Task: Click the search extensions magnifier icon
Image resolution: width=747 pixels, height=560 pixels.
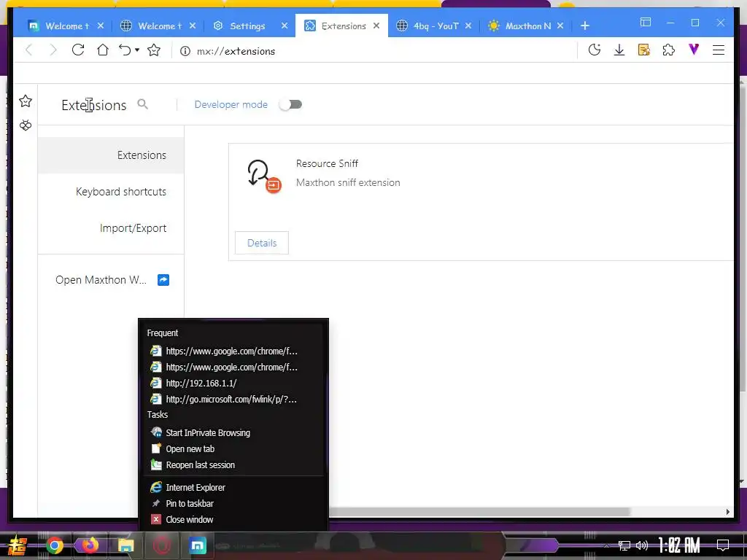Action: (x=142, y=104)
